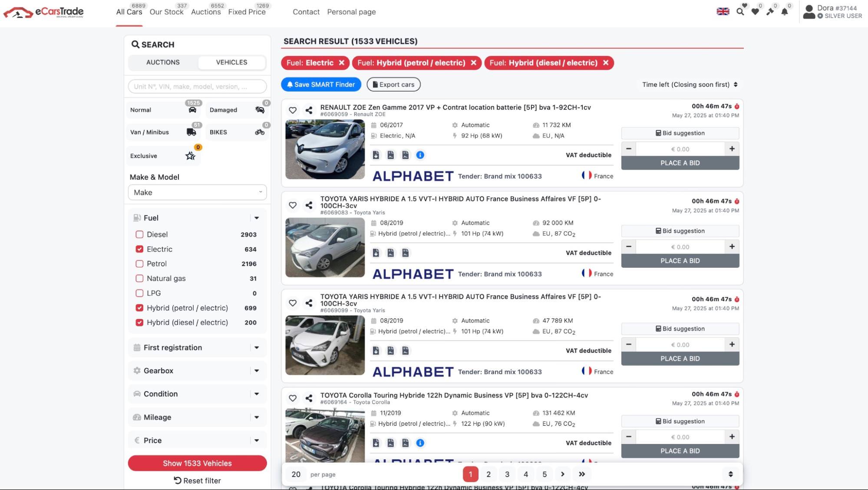
Task: Go to results page 3
Action: pyautogui.click(x=507, y=474)
